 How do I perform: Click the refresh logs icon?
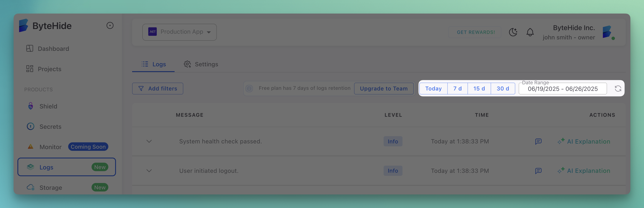[x=618, y=89]
